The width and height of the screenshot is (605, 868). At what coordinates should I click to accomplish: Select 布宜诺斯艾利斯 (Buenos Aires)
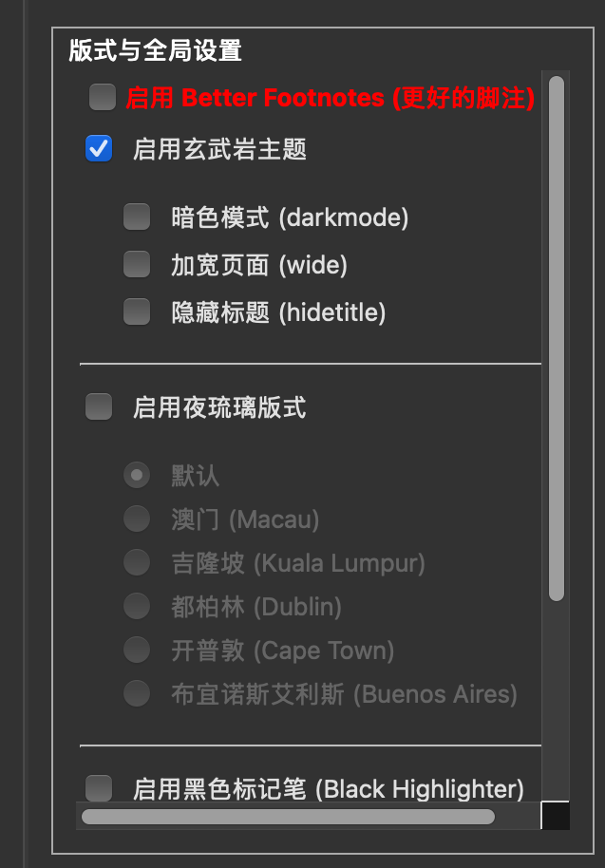[136, 693]
